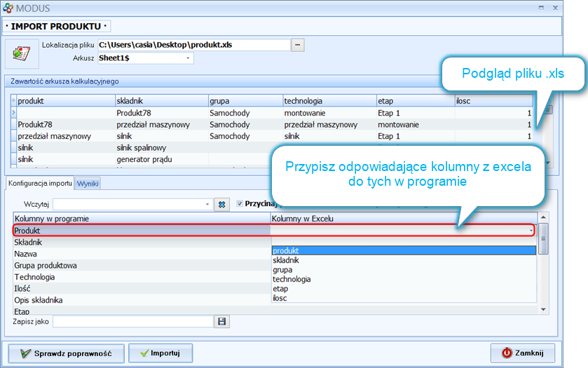Click the Kolumny w programie header
Viewport: 588px width, 368px height.
(142, 219)
